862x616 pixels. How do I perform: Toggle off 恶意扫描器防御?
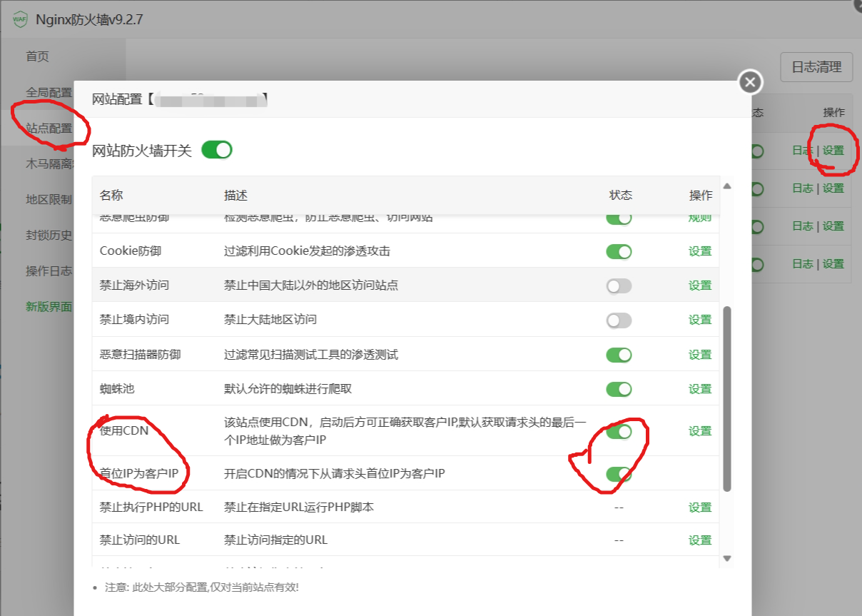point(618,353)
